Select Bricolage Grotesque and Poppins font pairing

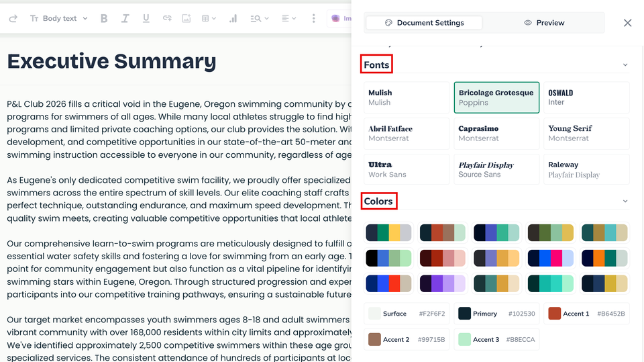pos(496,97)
